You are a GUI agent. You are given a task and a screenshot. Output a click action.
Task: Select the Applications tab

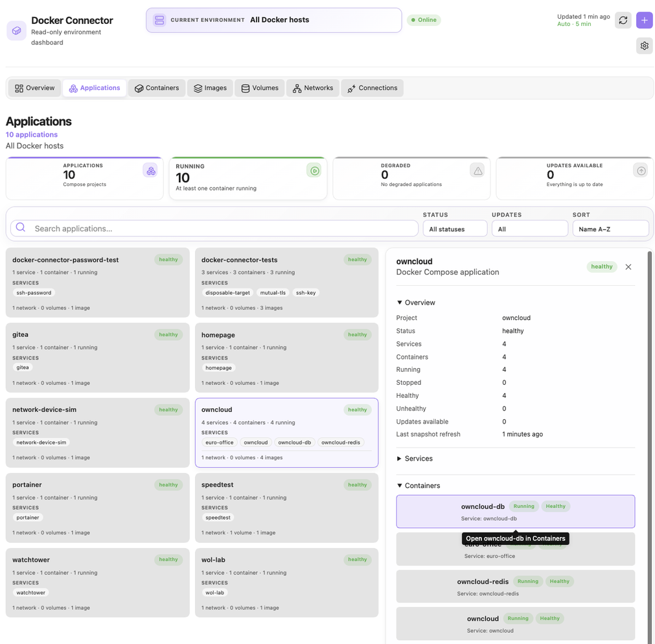point(95,88)
